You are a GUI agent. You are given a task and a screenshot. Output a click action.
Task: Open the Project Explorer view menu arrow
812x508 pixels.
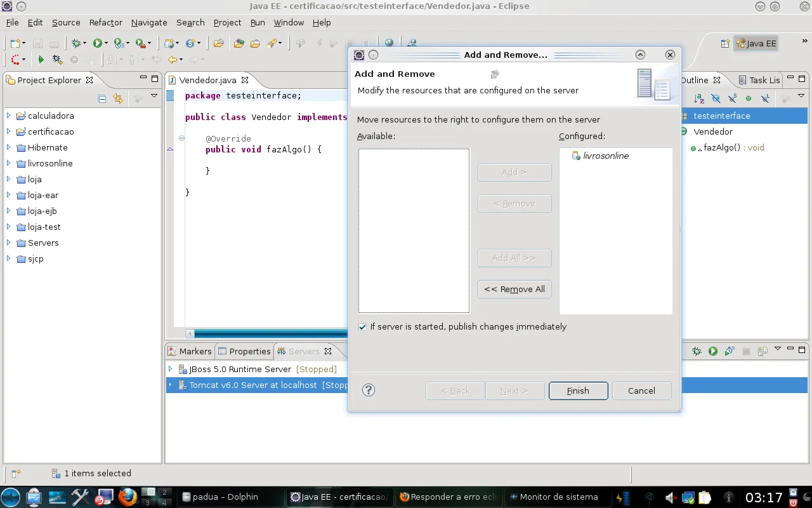(x=154, y=97)
